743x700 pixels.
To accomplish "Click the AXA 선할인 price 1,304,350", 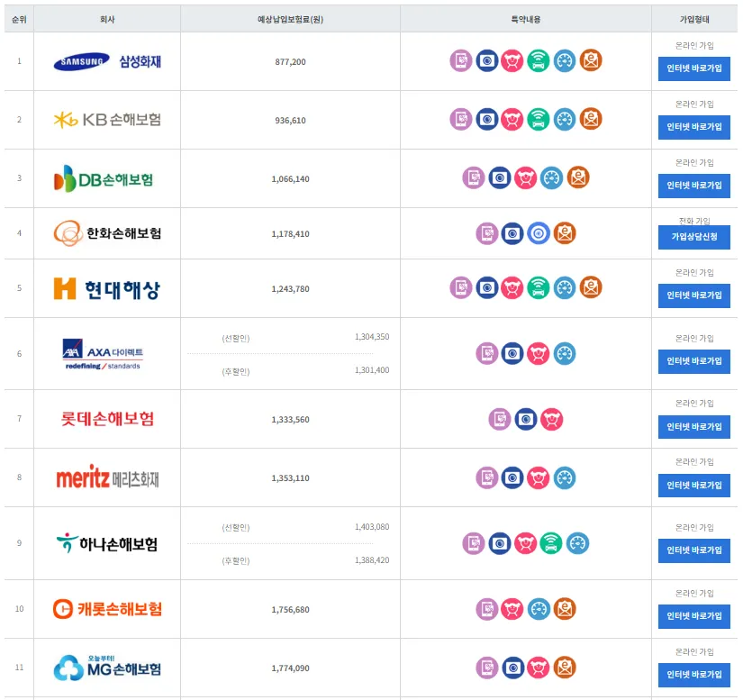I will [x=372, y=337].
